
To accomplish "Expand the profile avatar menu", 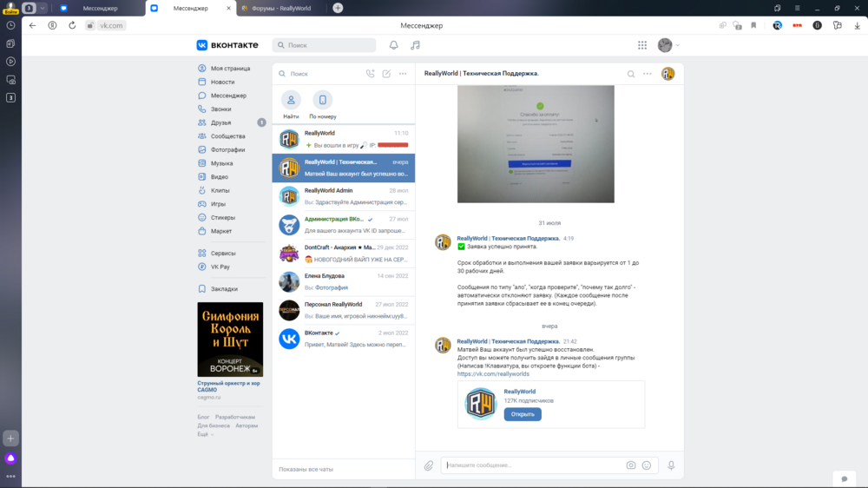I will click(x=668, y=45).
